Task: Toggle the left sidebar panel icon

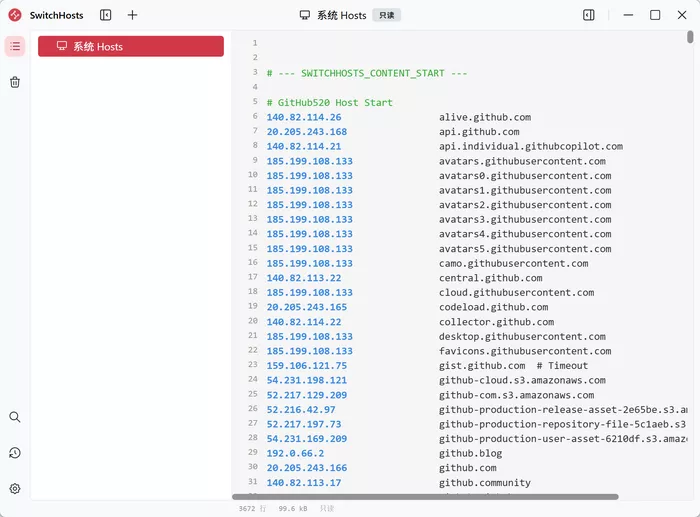Action: 105,15
